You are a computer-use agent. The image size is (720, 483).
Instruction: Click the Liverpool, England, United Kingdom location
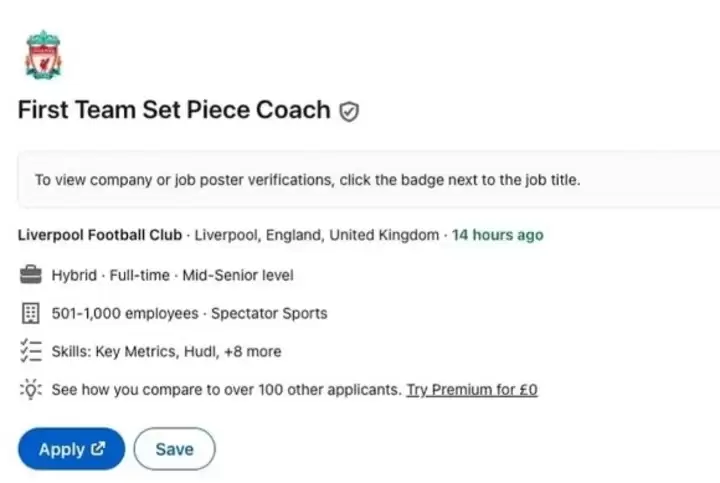[316, 235]
